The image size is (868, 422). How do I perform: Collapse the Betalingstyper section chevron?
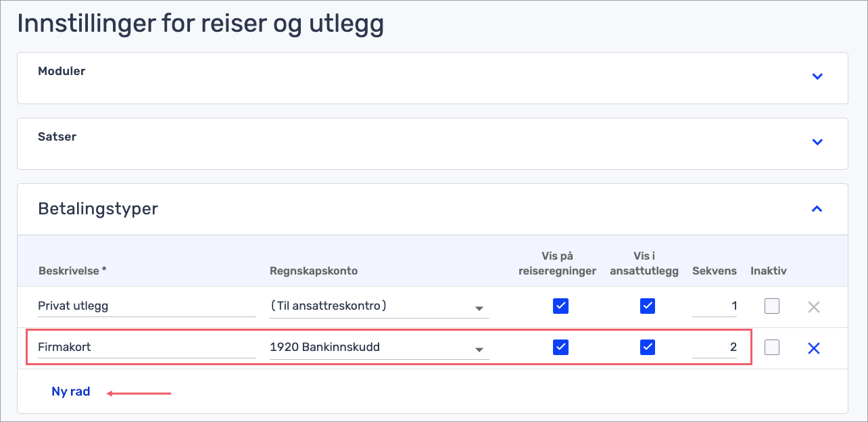point(817,209)
